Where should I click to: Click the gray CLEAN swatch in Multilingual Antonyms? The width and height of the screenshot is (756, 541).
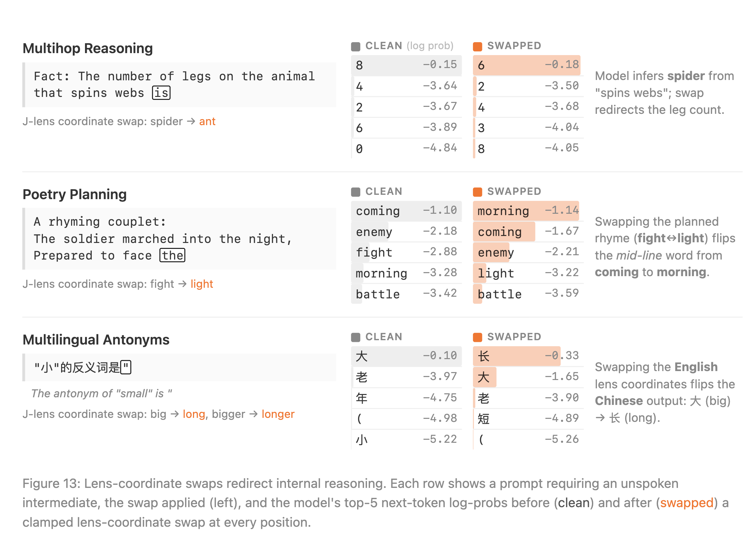pos(356,338)
